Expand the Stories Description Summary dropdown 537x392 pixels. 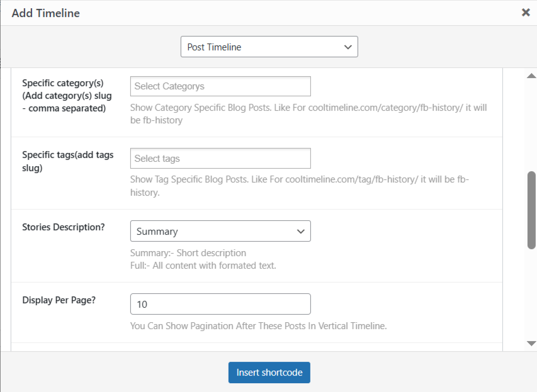pyautogui.click(x=220, y=232)
